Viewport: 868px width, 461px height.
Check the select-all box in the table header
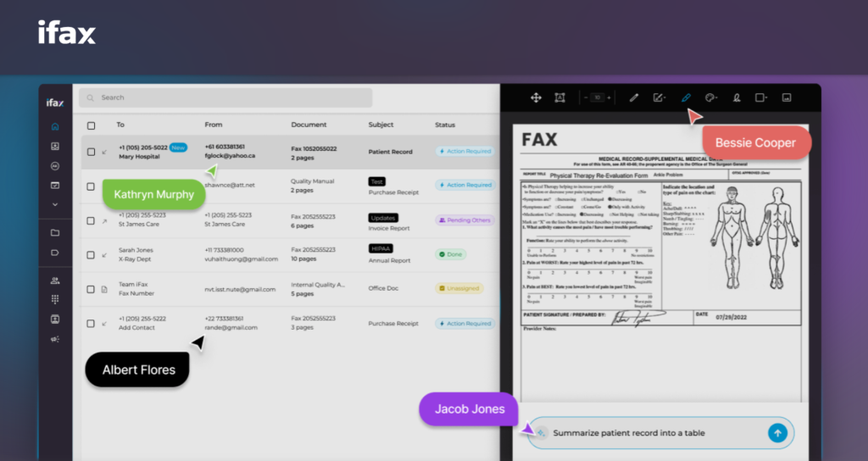click(x=91, y=125)
